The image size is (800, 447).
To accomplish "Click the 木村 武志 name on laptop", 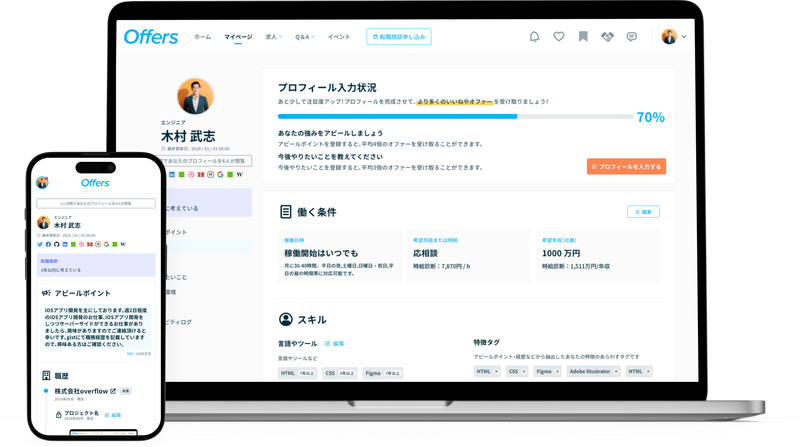I will click(188, 136).
